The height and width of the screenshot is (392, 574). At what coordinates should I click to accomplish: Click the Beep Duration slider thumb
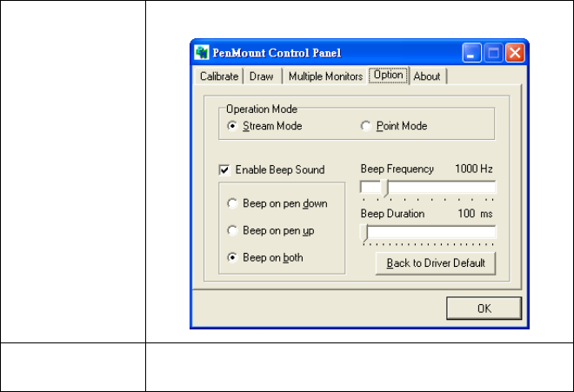point(364,233)
